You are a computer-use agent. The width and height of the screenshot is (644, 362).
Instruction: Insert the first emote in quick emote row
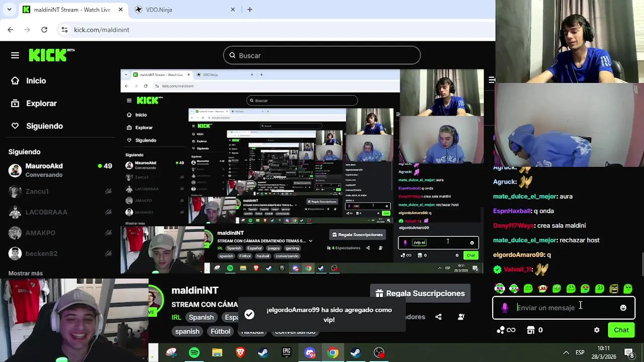(499, 289)
